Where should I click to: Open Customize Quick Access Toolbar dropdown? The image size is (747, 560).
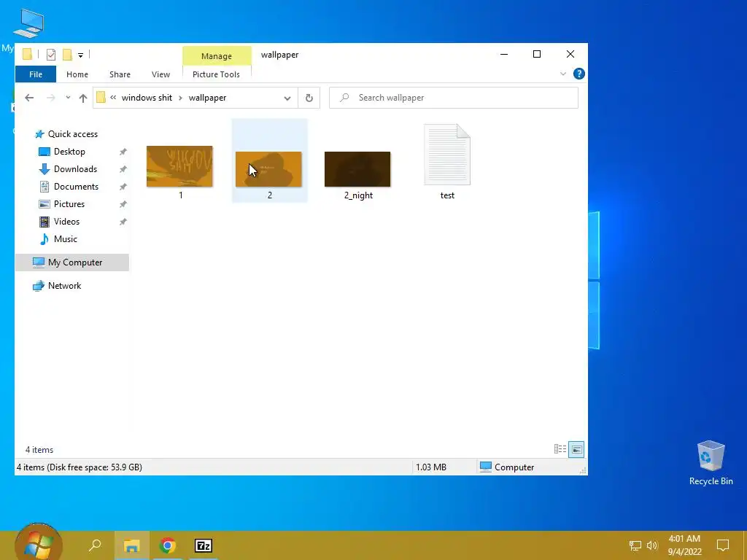pyautogui.click(x=80, y=55)
